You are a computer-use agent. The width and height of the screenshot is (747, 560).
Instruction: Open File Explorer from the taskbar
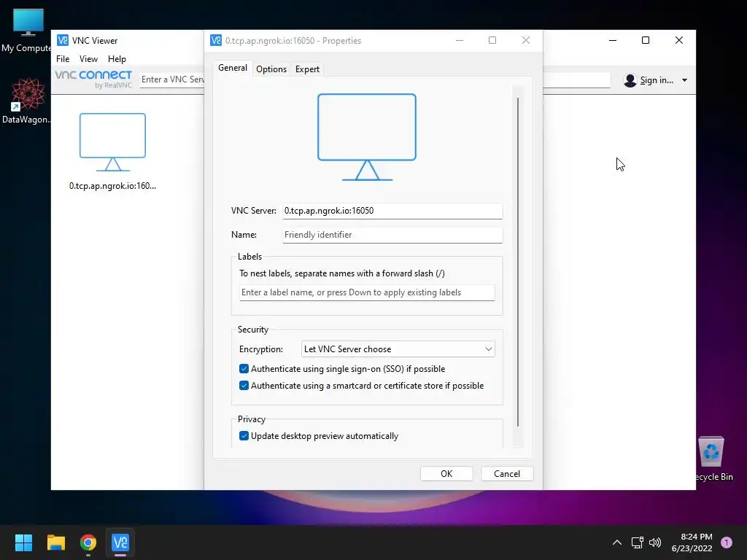[55, 542]
